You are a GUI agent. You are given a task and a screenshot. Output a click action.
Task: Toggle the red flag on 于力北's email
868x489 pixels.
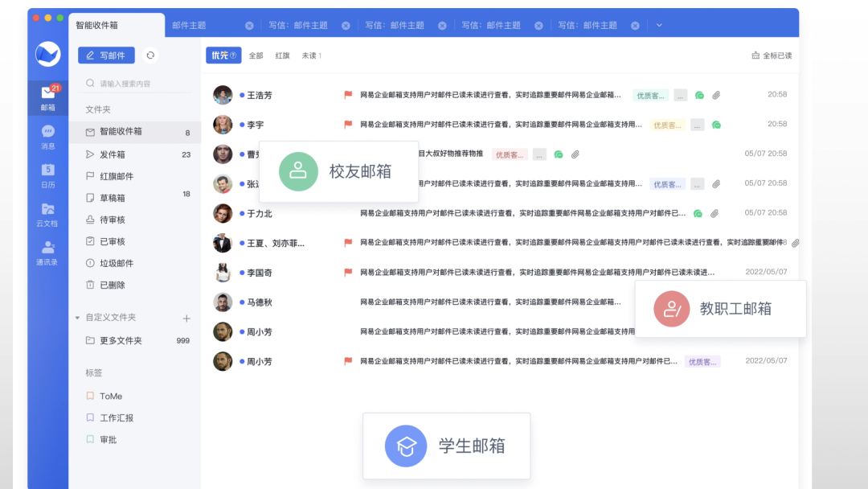tap(349, 213)
